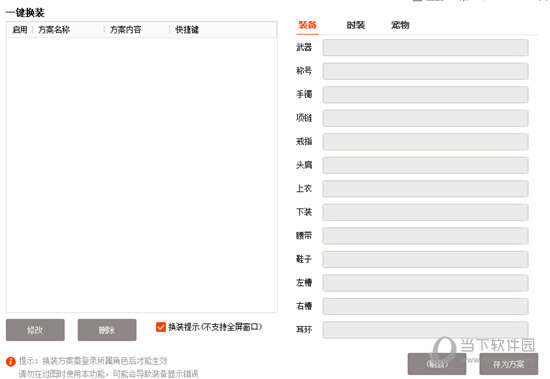This screenshot has width=550, height=379.
Task: Focus the 右槽 field
Action: click(425, 306)
